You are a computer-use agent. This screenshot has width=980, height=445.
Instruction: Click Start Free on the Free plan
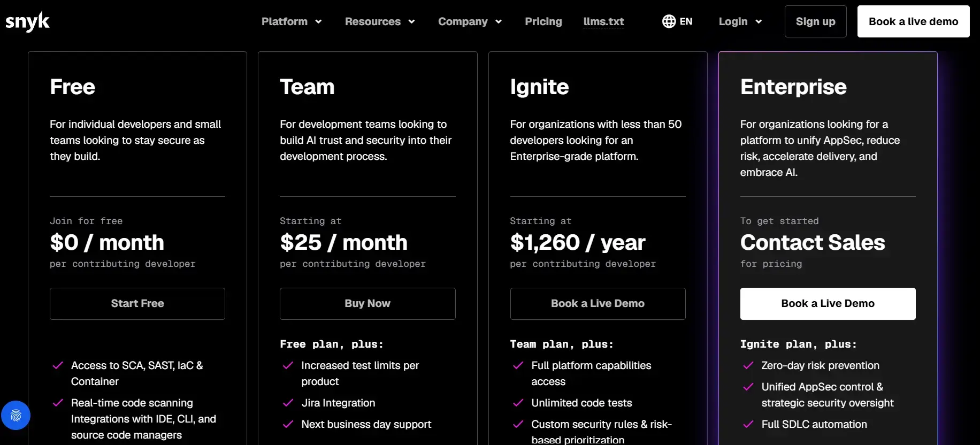point(137,304)
